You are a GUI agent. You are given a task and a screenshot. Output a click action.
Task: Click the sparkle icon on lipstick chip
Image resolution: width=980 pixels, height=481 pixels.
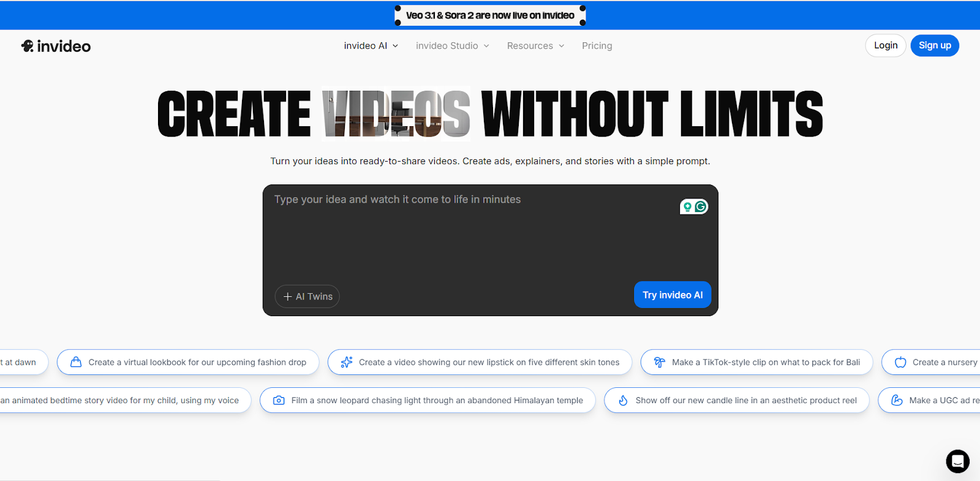point(347,362)
